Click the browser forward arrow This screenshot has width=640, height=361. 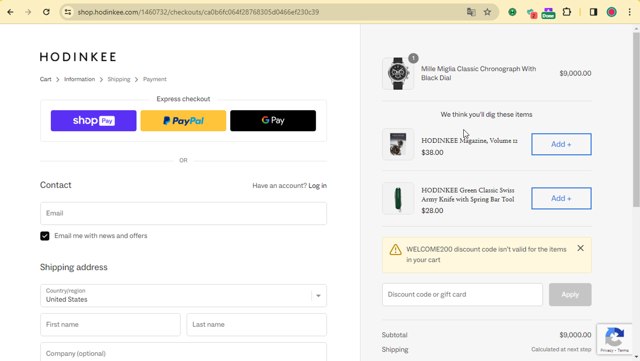[x=28, y=12]
